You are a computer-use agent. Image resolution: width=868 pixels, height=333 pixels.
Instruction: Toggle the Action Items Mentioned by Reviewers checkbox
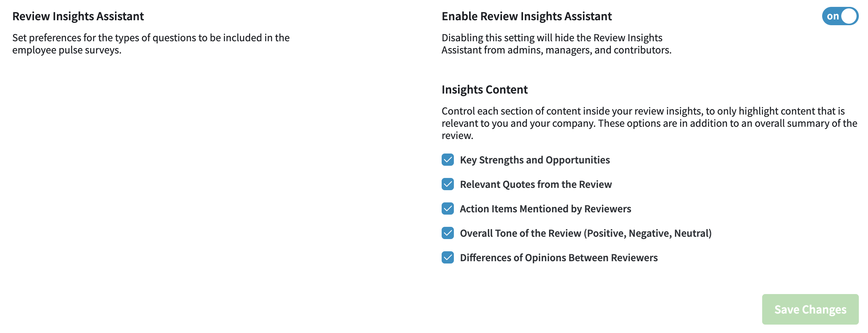pos(448,209)
